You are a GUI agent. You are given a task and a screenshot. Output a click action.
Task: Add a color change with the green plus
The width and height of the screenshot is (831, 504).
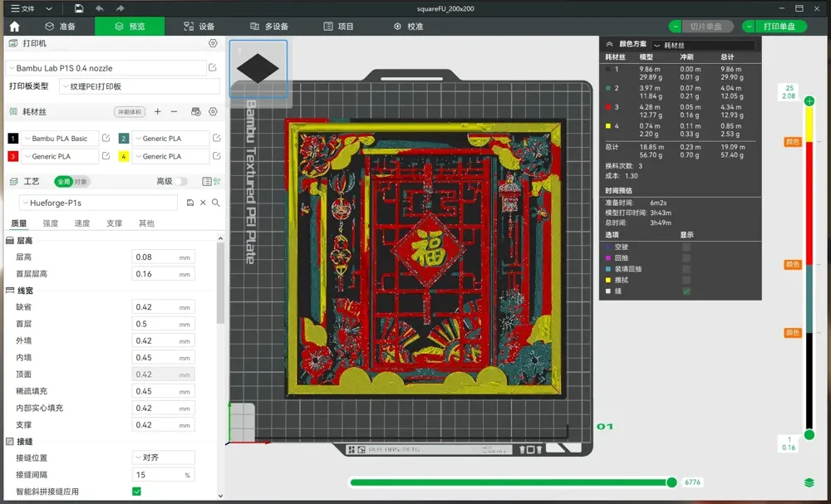coord(809,101)
